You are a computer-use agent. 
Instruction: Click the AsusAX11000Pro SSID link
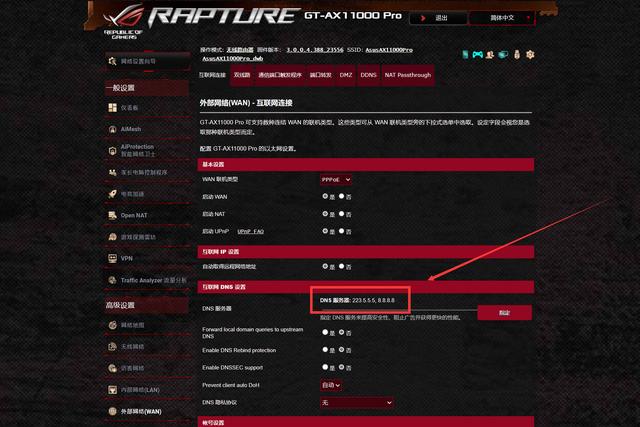[389, 50]
